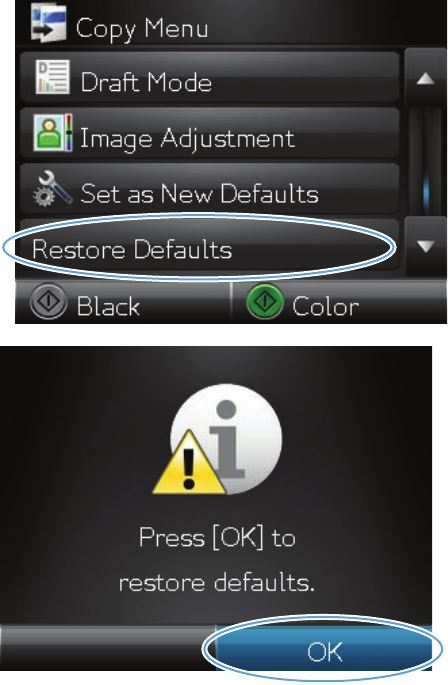448x685 pixels.
Task: Open the Image Adjustment menu entry
Action: pos(209,133)
